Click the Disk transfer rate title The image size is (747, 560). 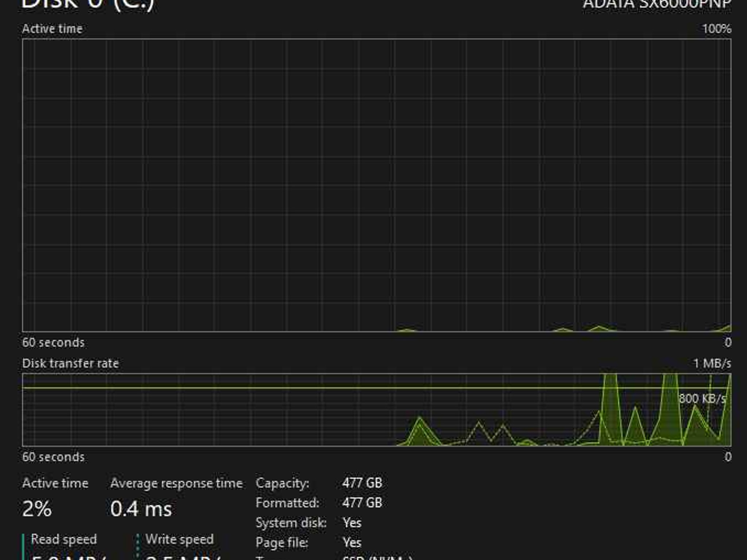click(x=70, y=363)
